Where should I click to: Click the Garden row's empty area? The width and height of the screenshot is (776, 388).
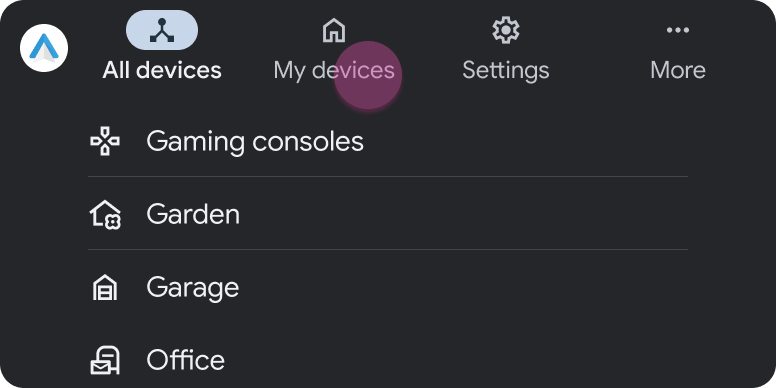[464, 214]
